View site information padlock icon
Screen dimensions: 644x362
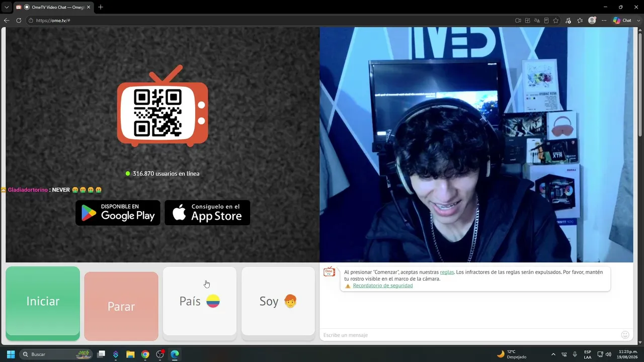[x=31, y=21]
